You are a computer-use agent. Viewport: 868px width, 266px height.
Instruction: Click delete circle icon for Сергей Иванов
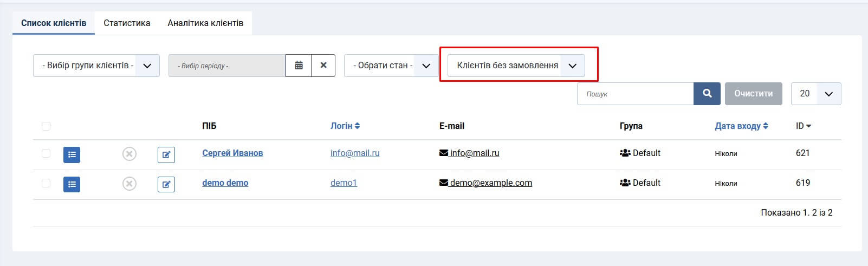pos(129,154)
